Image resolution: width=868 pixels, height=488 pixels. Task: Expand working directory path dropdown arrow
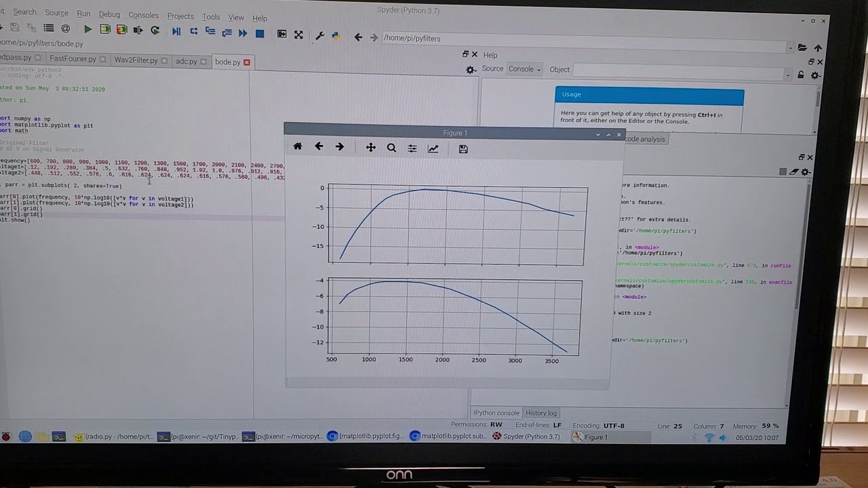tap(791, 47)
